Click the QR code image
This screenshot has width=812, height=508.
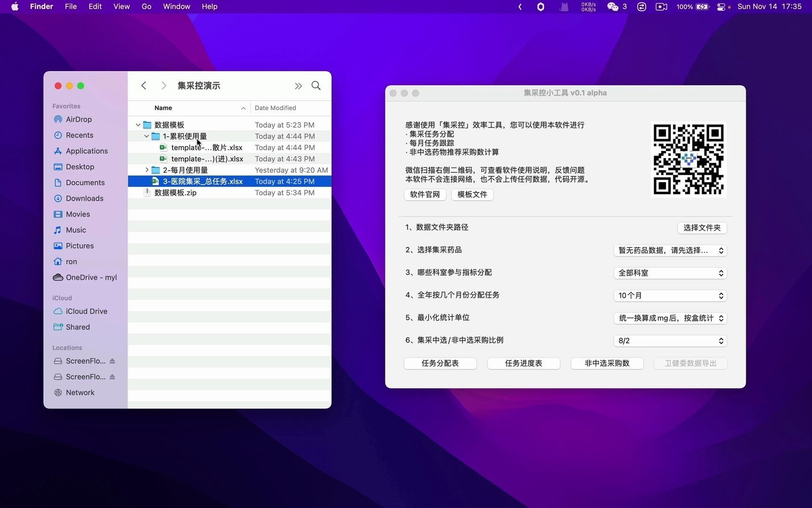[x=688, y=159]
